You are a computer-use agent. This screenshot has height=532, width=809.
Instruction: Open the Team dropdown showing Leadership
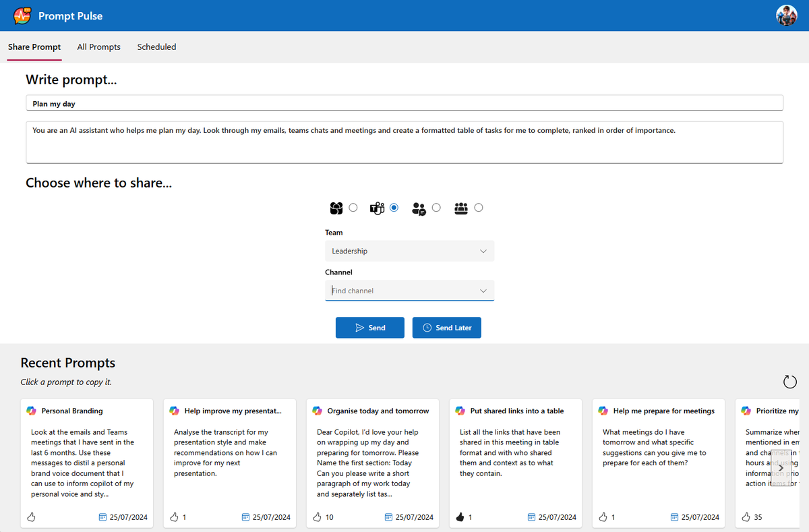pyautogui.click(x=409, y=251)
